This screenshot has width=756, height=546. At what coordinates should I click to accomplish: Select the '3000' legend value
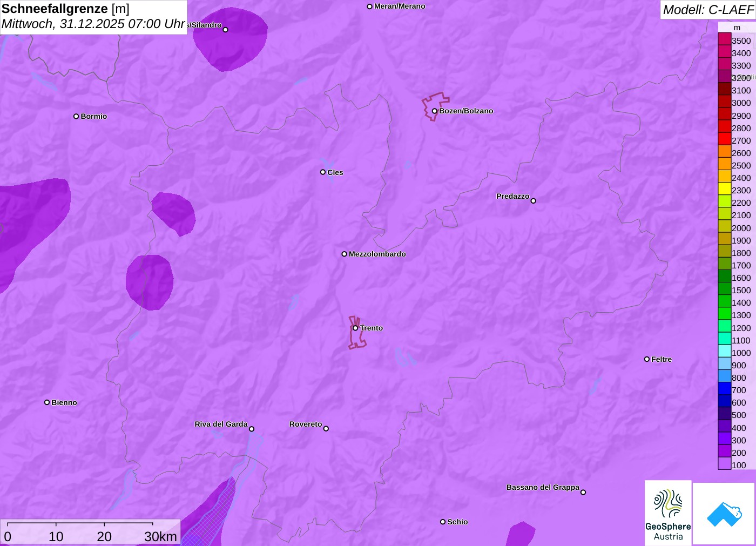click(741, 103)
